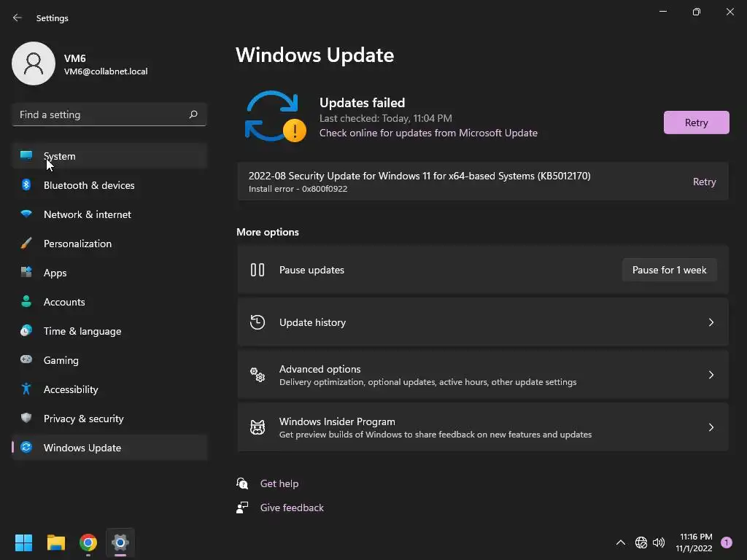The width and height of the screenshot is (747, 560).
Task: Launch Google Chrome from taskbar
Action: pyautogui.click(x=88, y=542)
